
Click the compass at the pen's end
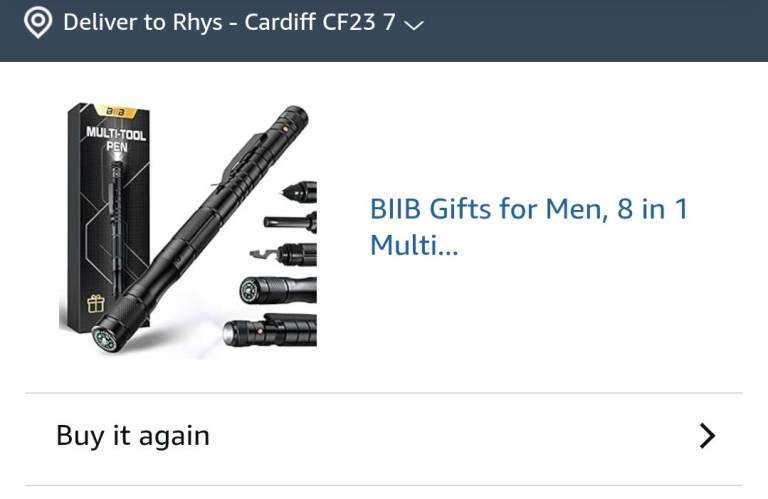[x=105, y=339]
